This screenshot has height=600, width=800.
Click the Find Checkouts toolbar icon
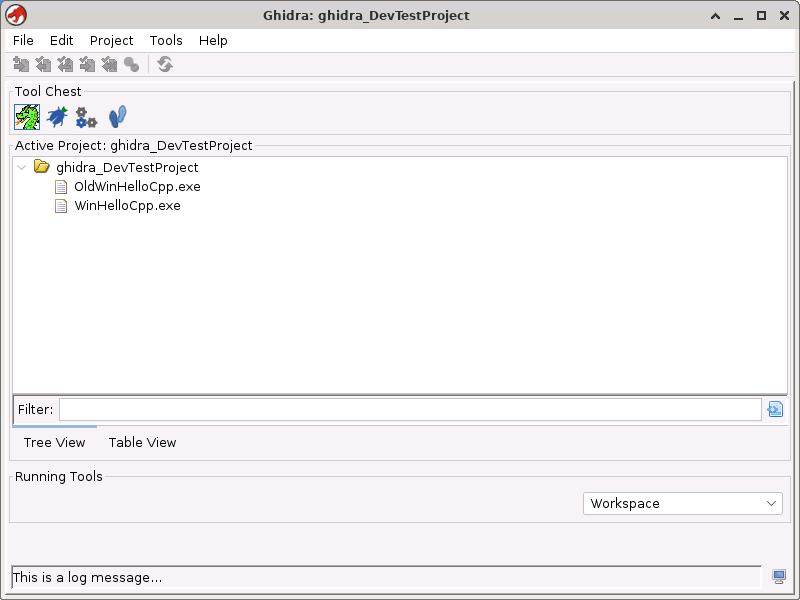click(x=131, y=65)
